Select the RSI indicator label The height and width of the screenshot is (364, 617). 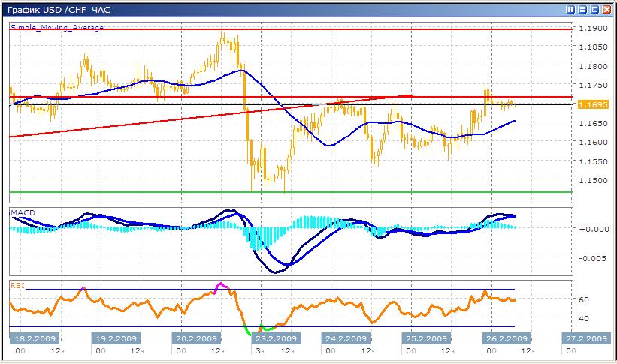(18, 284)
